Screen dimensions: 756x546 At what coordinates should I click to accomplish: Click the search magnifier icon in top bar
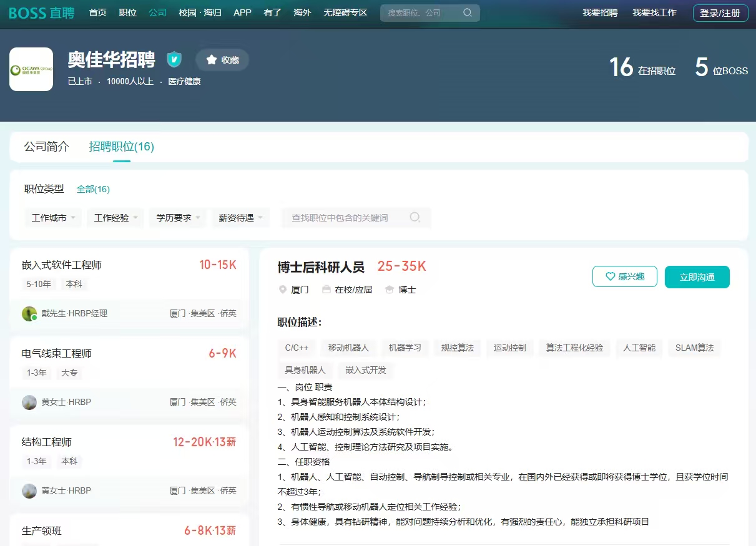tap(468, 13)
